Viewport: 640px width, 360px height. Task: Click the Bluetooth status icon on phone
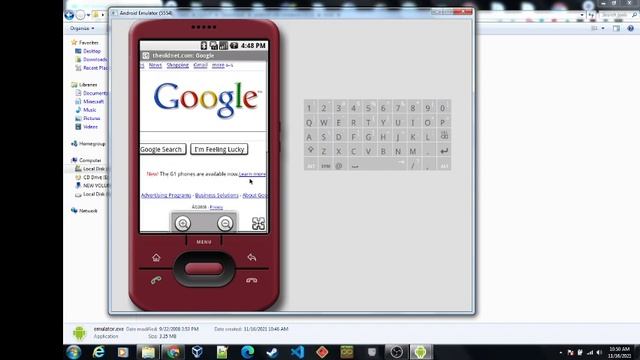[x=204, y=46]
